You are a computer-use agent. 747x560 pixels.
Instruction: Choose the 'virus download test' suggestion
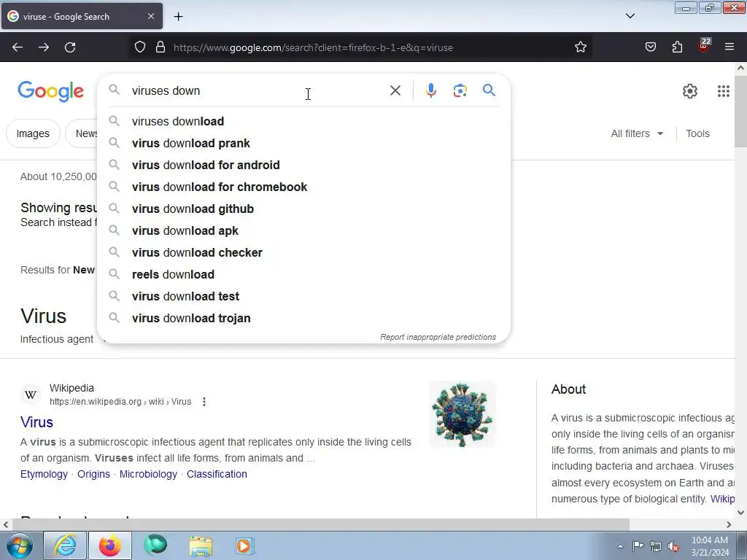[304, 297]
